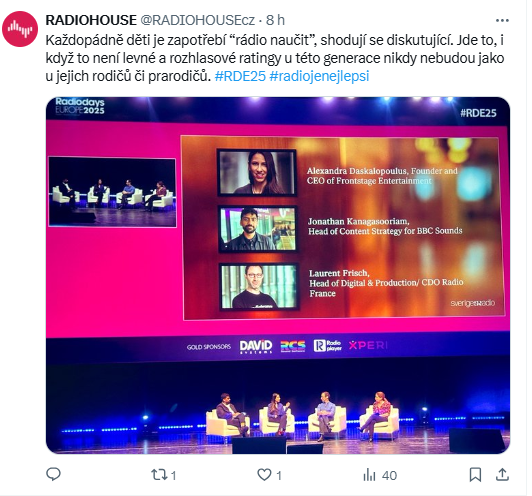532x496 pixels.
Task: Click the repost count of 1
Action: click(x=173, y=476)
